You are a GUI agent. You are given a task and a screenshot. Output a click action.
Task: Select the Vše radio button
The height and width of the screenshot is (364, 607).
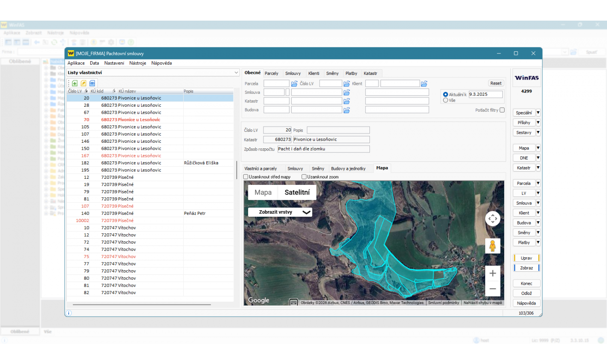click(446, 100)
